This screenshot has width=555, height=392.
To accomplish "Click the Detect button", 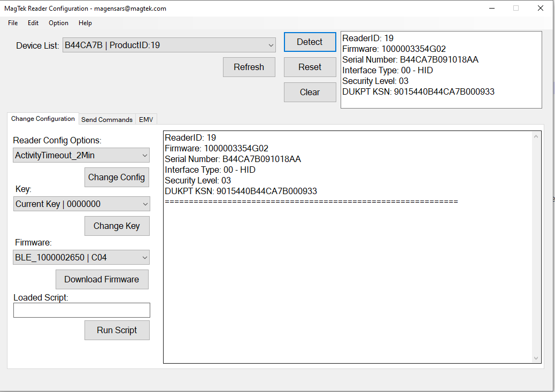I will tap(310, 42).
